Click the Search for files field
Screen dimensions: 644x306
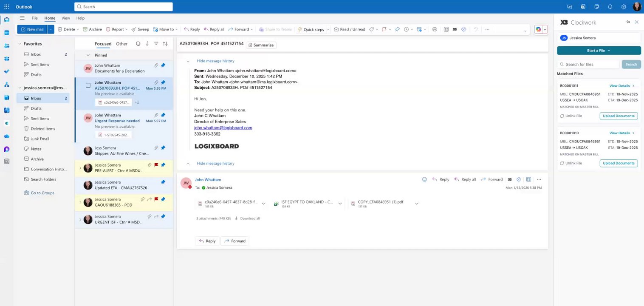tap(588, 65)
